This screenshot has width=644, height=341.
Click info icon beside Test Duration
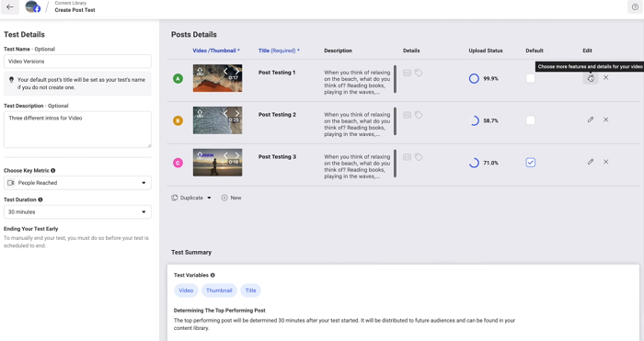[x=40, y=199]
